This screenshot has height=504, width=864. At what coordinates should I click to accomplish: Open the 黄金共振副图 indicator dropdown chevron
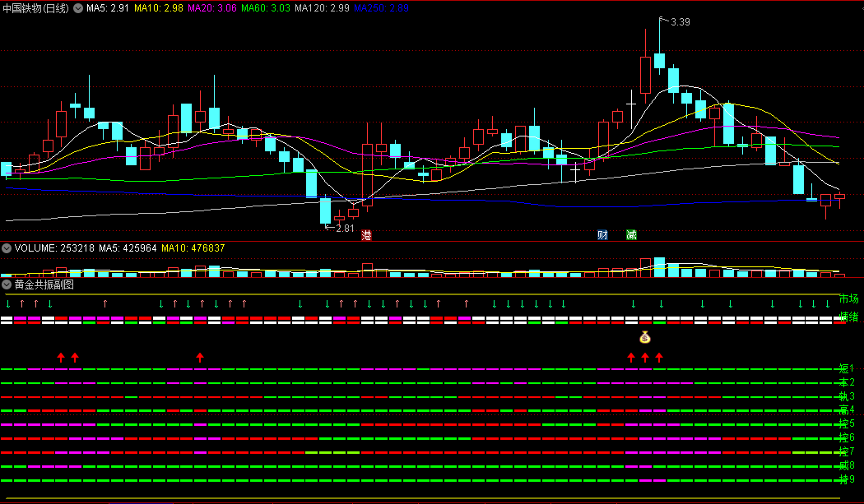click(7, 284)
